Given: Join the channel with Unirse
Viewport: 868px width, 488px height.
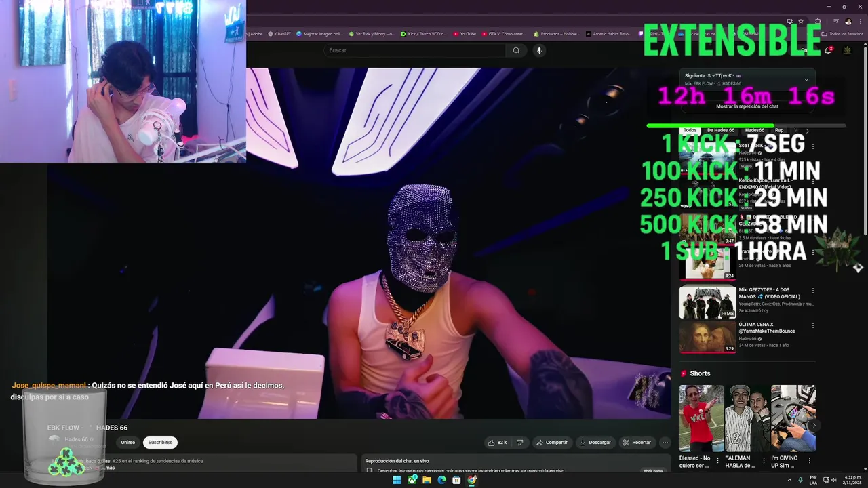Looking at the screenshot, I should point(127,443).
